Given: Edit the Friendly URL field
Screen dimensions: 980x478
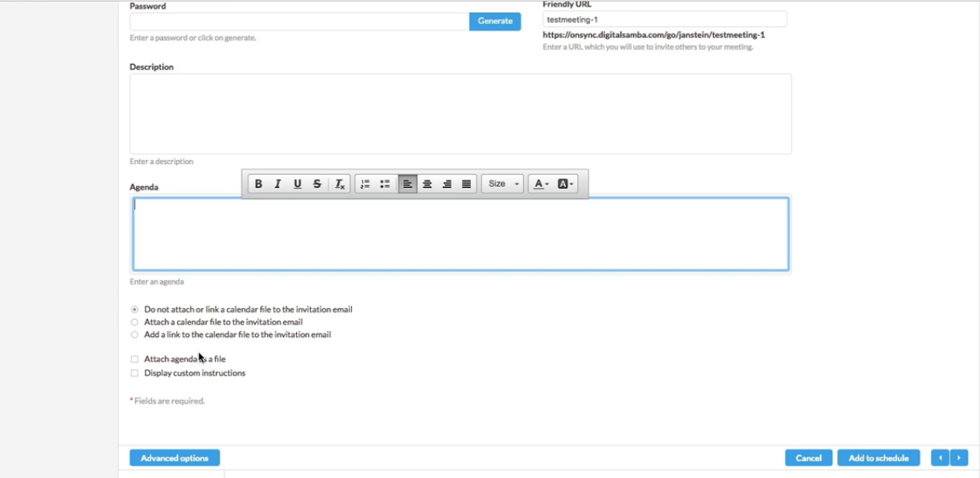Looking at the screenshot, I should [664, 20].
